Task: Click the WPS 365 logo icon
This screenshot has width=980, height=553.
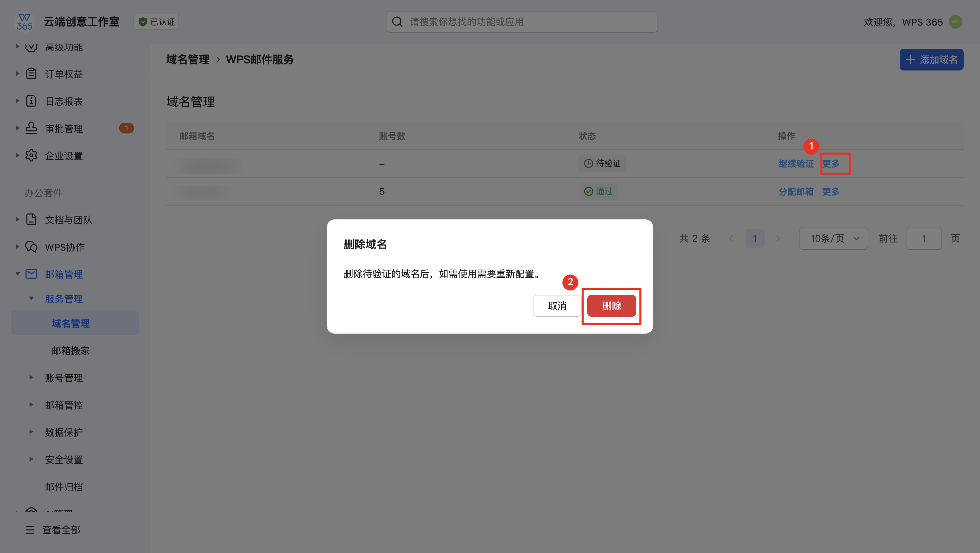Action: [x=24, y=22]
